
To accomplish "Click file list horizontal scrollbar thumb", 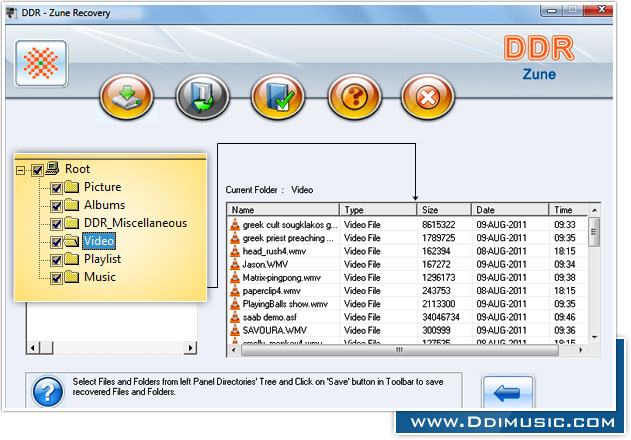I will [400, 350].
